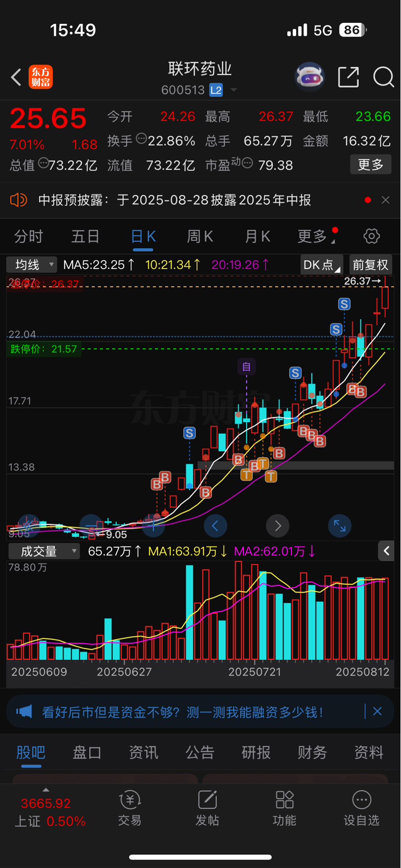Select the 日K chart tab
Image resolution: width=401 pixels, height=868 pixels.
(x=143, y=237)
